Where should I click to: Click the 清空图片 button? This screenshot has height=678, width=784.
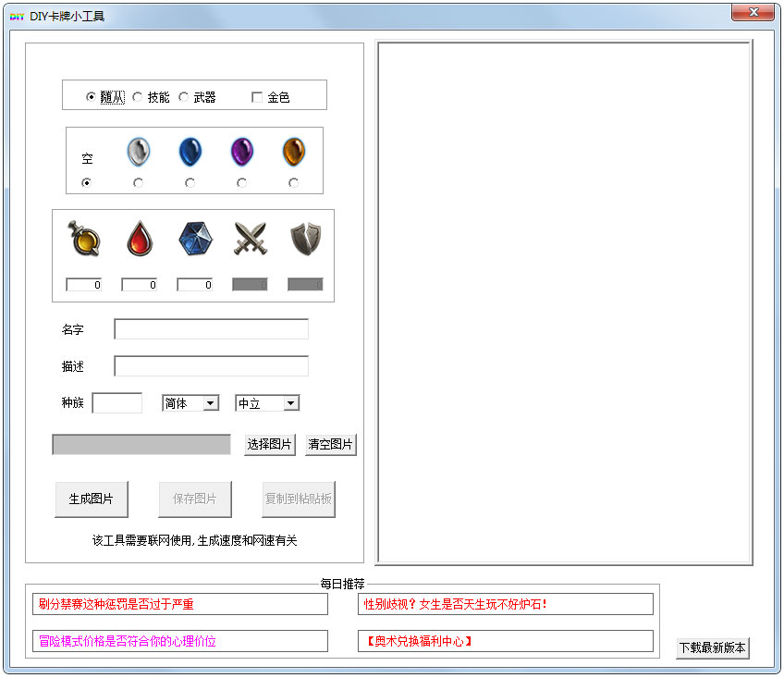[330, 444]
